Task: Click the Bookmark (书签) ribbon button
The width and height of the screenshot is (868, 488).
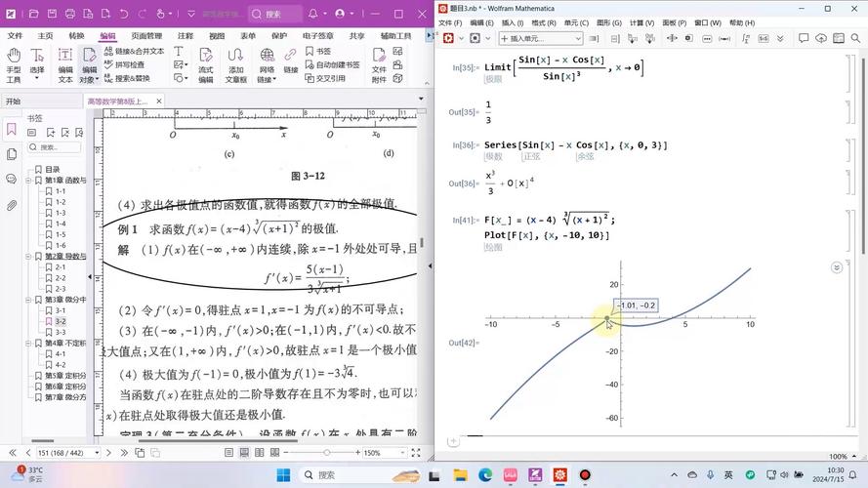Action: tap(318, 51)
